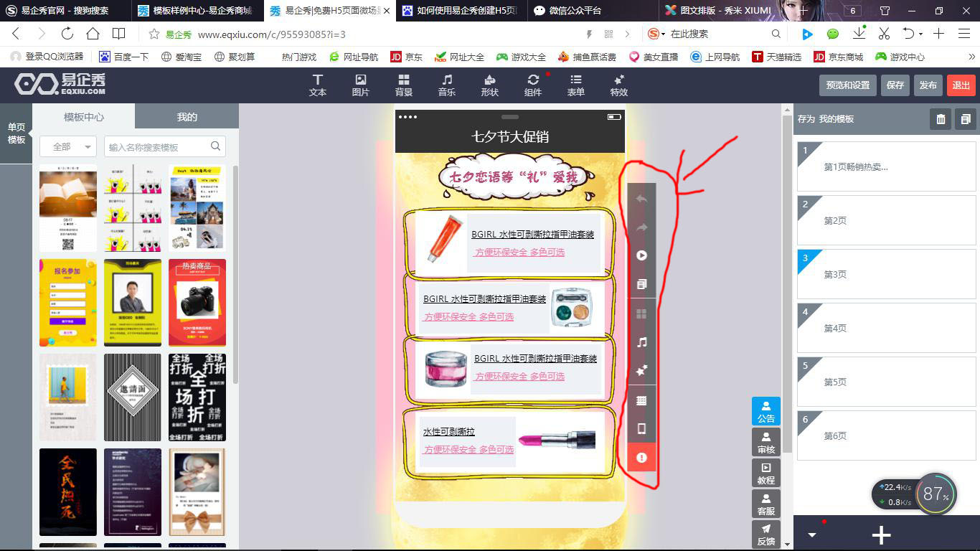The image size is (980, 551).
Task: Click the 保存 save button
Action: tap(895, 85)
